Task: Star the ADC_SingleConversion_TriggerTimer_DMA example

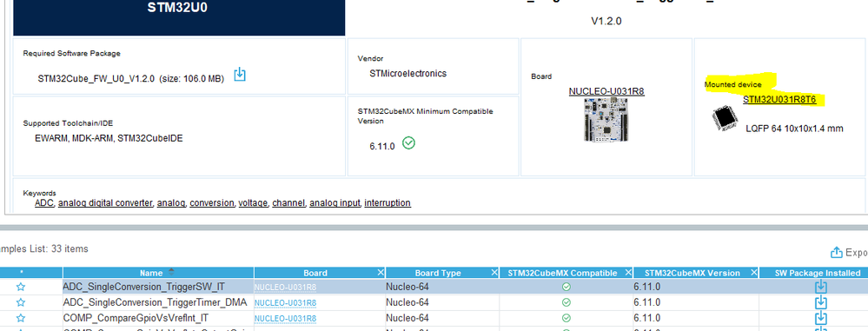Action: click(x=21, y=302)
